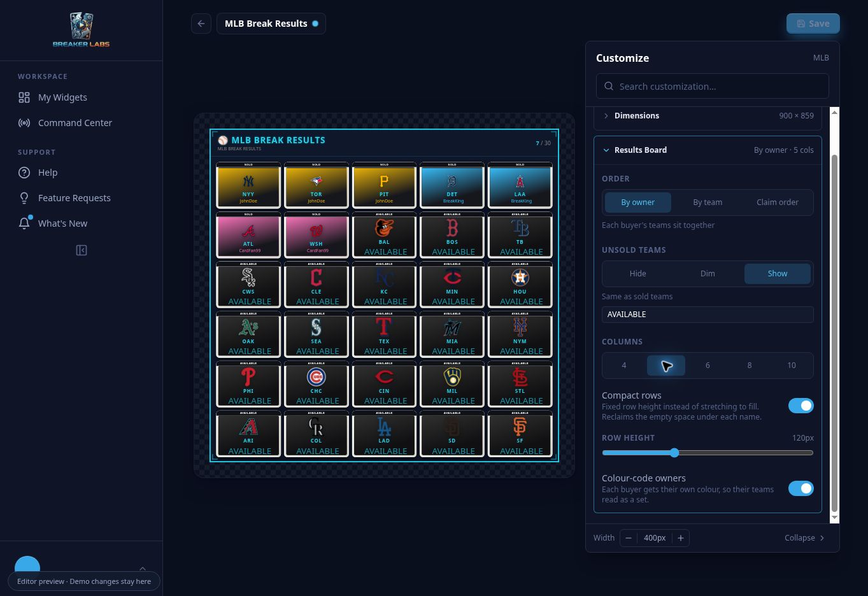Screen dimensions: 868x596
Task: Collapse the Results Board section
Action: [708, 150]
